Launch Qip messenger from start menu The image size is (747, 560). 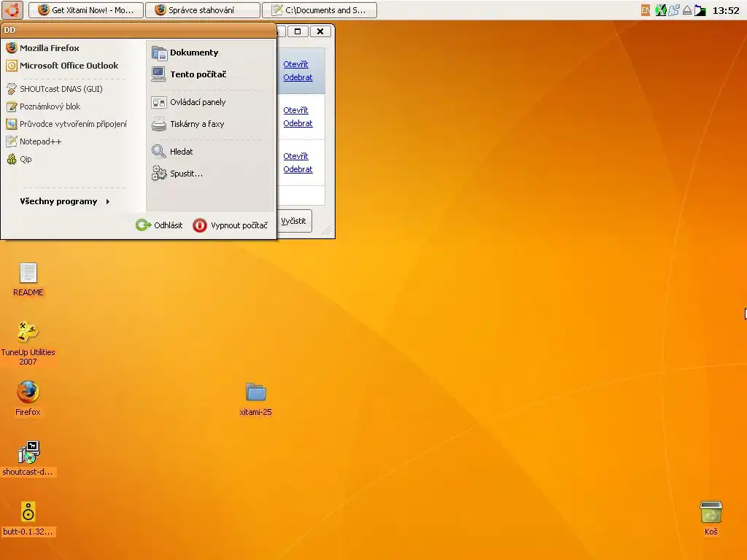[19, 159]
